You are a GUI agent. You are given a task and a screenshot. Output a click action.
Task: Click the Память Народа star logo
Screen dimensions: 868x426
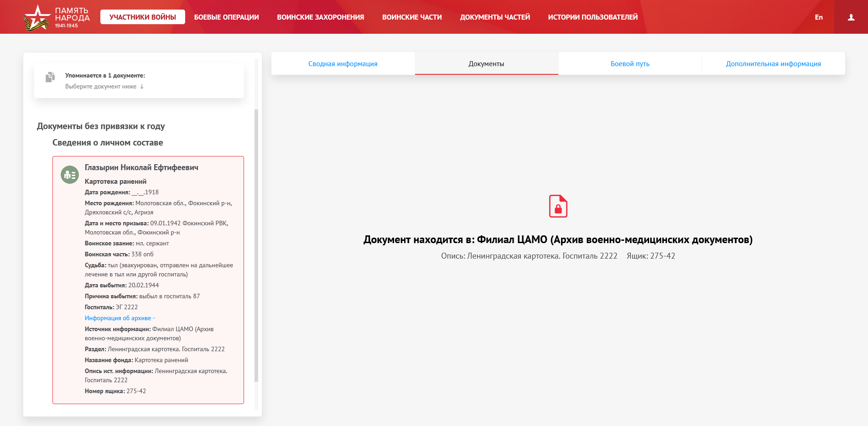click(x=36, y=18)
